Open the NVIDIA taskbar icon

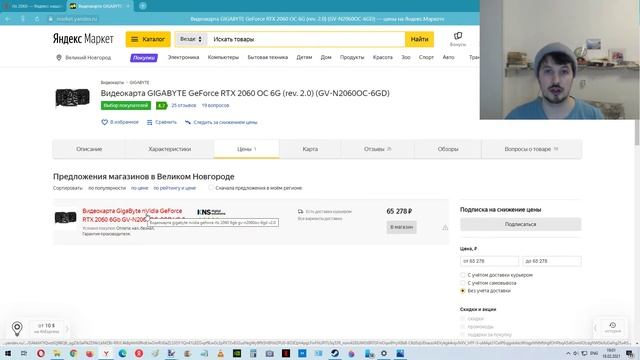[237, 353]
